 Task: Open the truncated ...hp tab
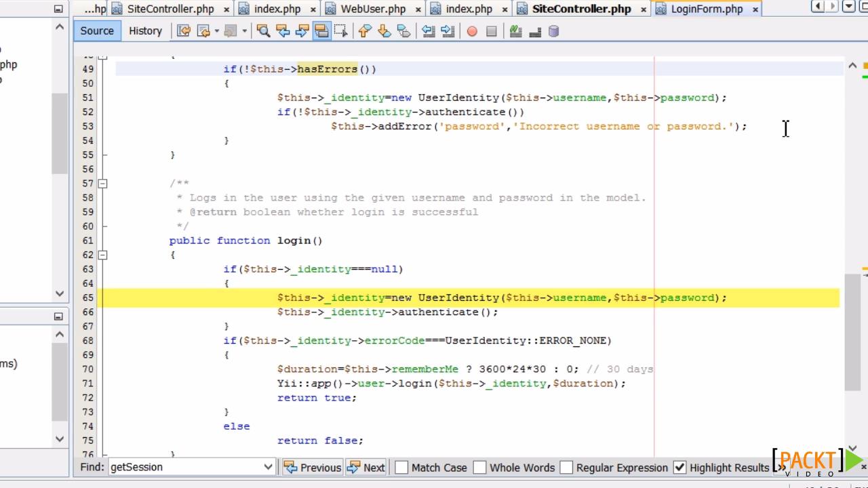click(x=95, y=9)
